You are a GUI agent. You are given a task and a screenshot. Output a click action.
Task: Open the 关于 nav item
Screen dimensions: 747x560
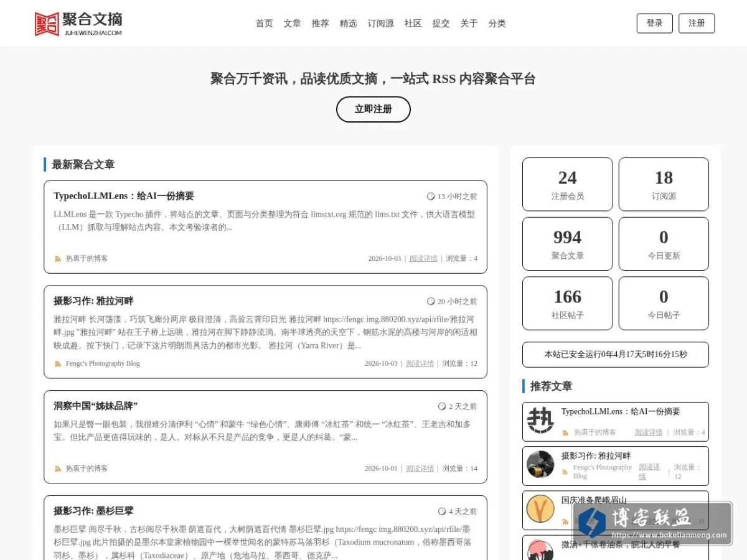click(x=469, y=24)
